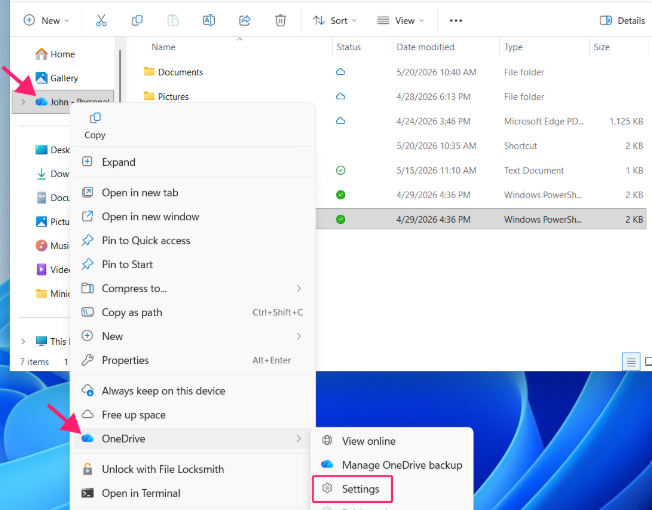The height and width of the screenshot is (510, 652).
Task: Click the Share icon in the toolbar
Action: 244,20
